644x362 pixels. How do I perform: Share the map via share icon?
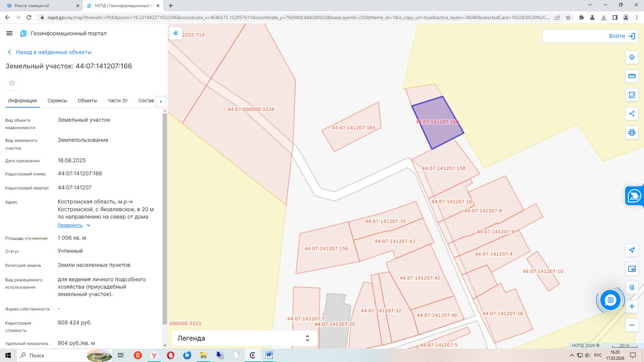coord(632,114)
